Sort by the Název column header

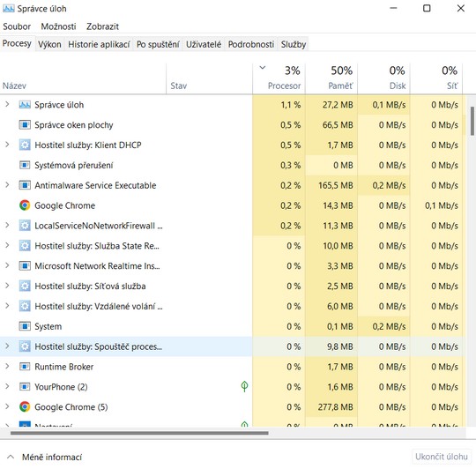(83, 78)
